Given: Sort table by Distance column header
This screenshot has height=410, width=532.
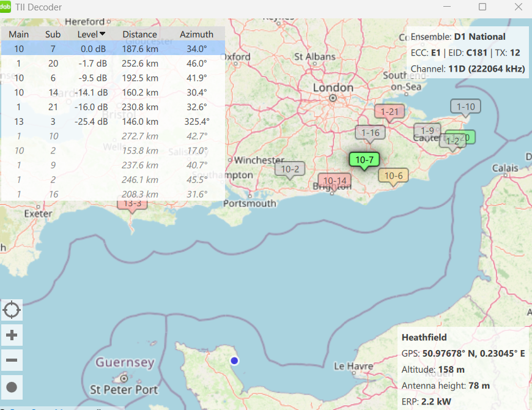Looking at the screenshot, I should click(x=140, y=34).
